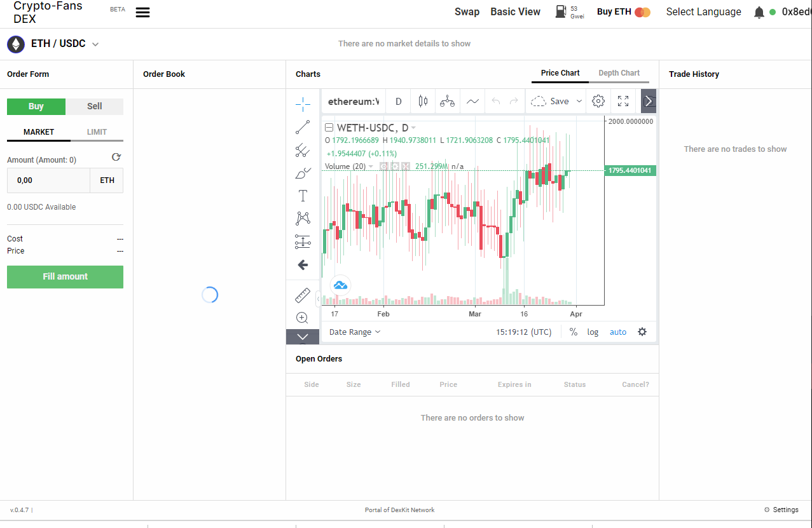Open Settings in the footer
The height and width of the screenshot is (528, 812).
781,510
